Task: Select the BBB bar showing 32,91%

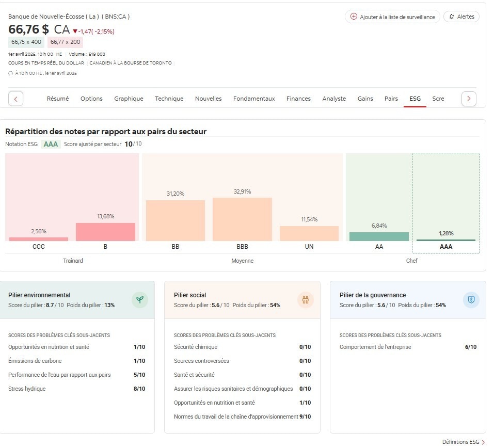Action: (x=242, y=219)
